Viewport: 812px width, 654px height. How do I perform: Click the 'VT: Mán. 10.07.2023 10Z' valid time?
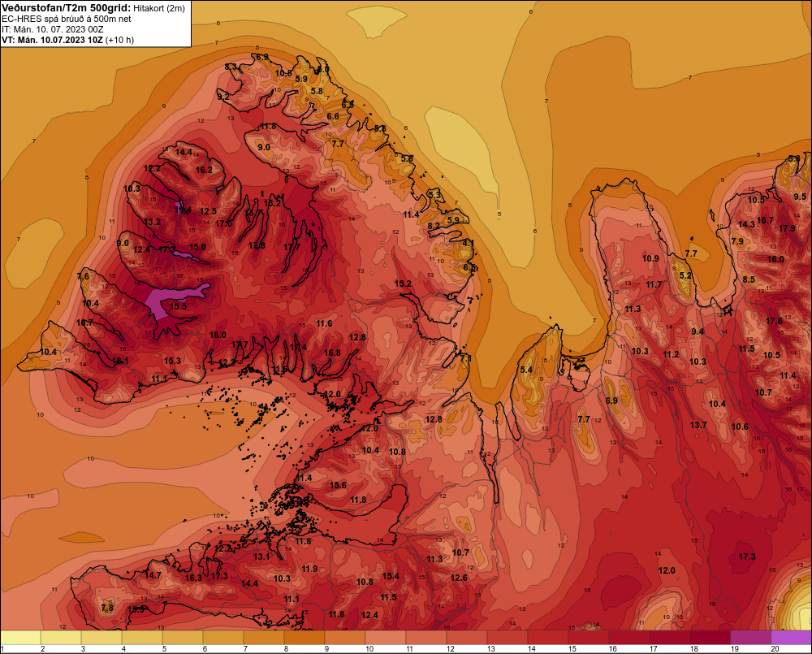(52, 40)
